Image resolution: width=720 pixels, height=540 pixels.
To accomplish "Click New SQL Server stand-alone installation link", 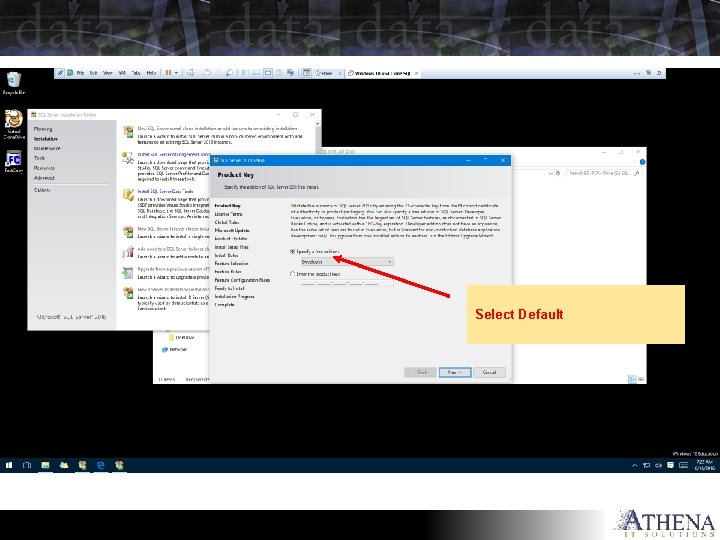I will 217,129.
